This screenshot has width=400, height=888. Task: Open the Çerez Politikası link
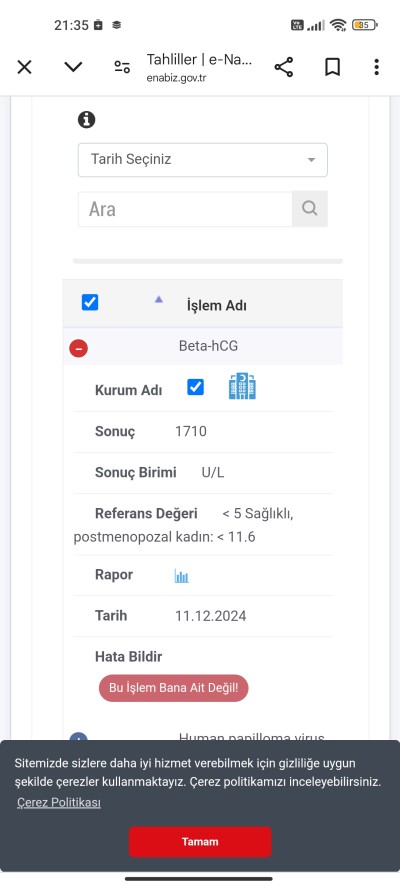pos(59,802)
